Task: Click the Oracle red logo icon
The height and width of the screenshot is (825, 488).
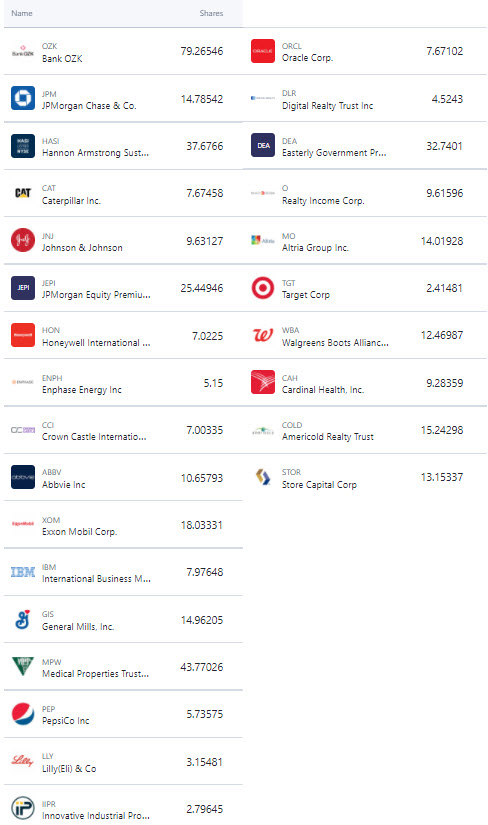Action: [x=263, y=51]
